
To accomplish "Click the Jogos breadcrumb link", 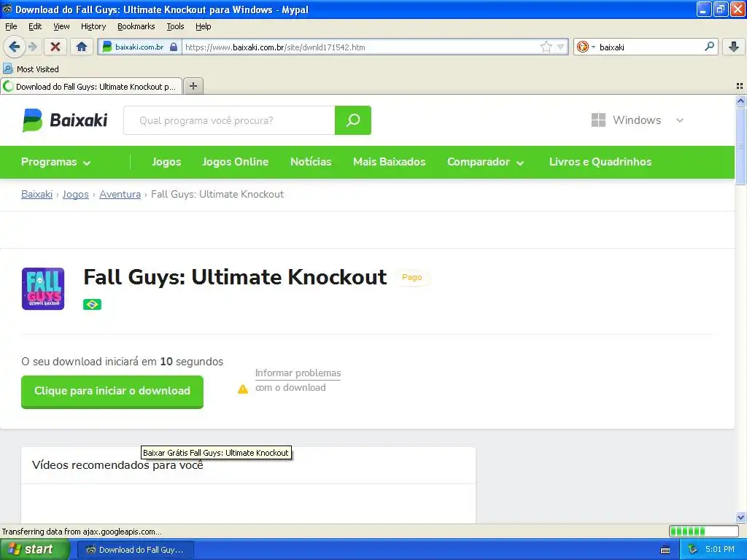I will (75, 194).
